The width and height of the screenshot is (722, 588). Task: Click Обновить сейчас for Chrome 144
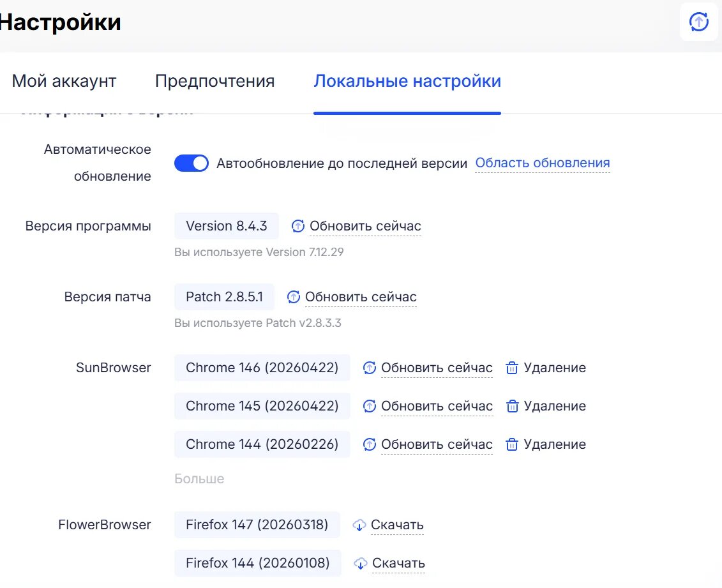[437, 444]
